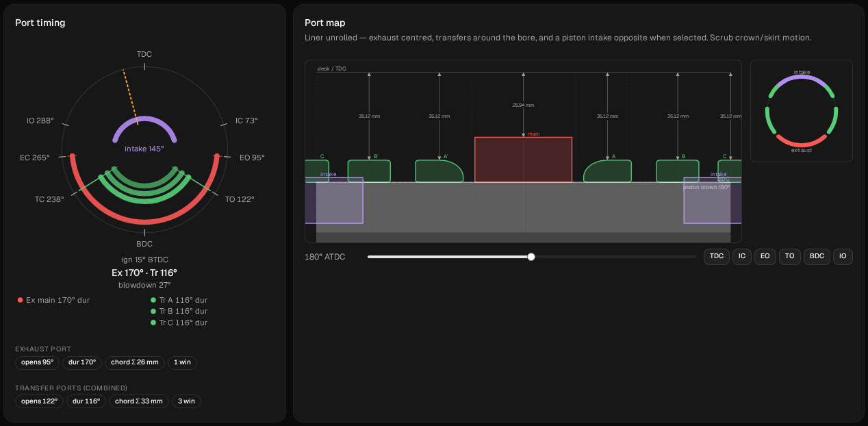This screenshot has width=868, height=426.
Task: Click the green dot beside Tr A
Action: coord(153,300)
